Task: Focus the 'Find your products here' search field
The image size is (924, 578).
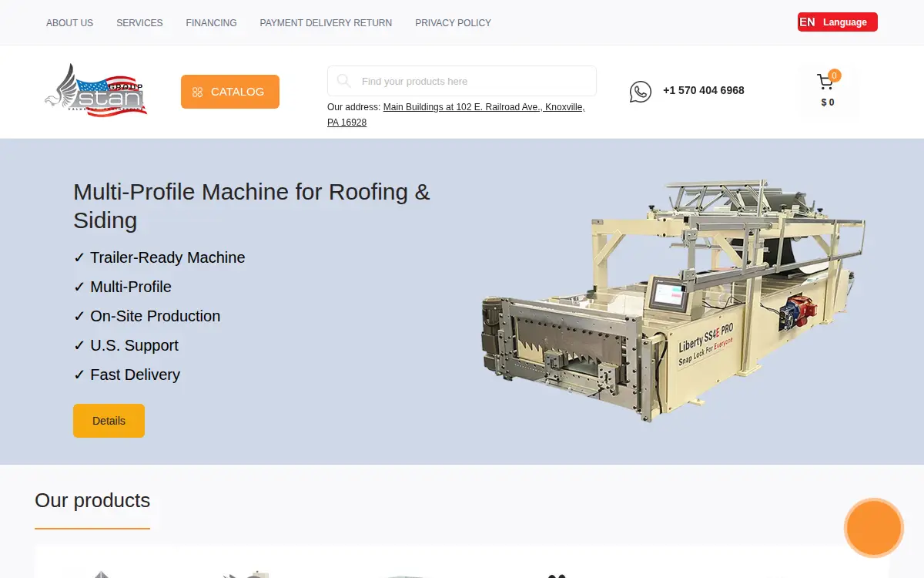Action: pyautogui.click(x=462, y=81)
